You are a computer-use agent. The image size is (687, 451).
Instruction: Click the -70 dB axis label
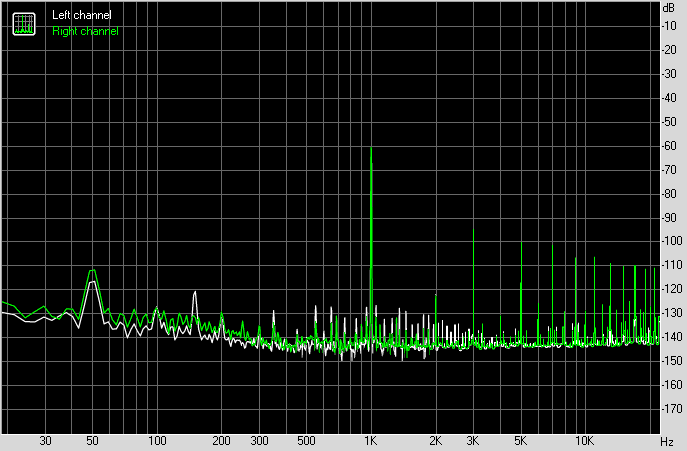[x=669, y=170]
